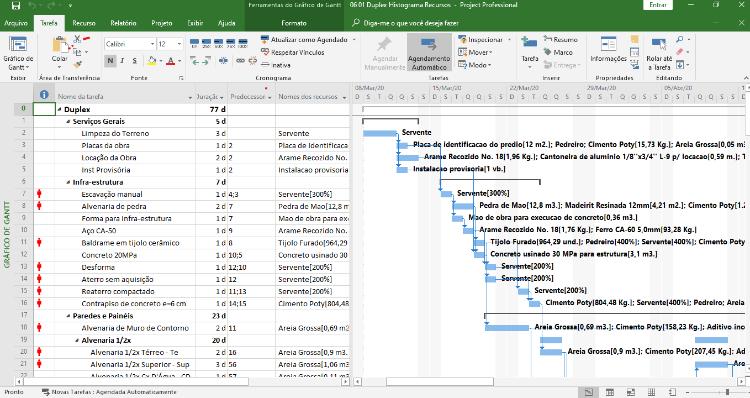Switch to the Relatório tab

coord(123,23)
